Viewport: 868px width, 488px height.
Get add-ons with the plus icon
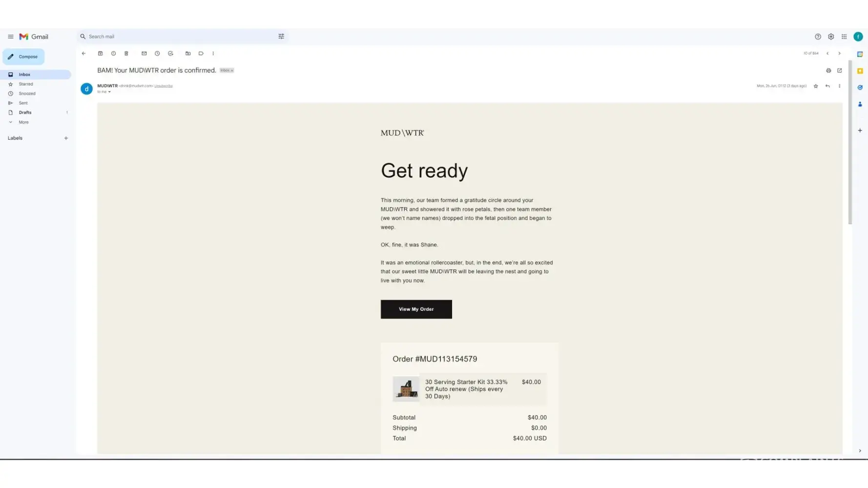click(860, 131)
